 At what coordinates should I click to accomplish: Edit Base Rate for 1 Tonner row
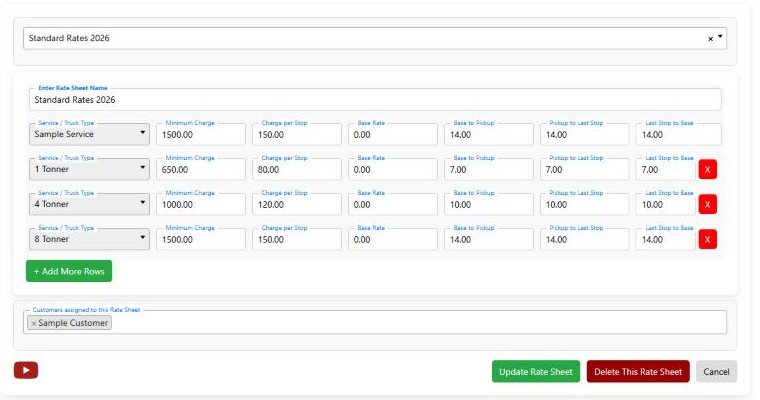393,170
